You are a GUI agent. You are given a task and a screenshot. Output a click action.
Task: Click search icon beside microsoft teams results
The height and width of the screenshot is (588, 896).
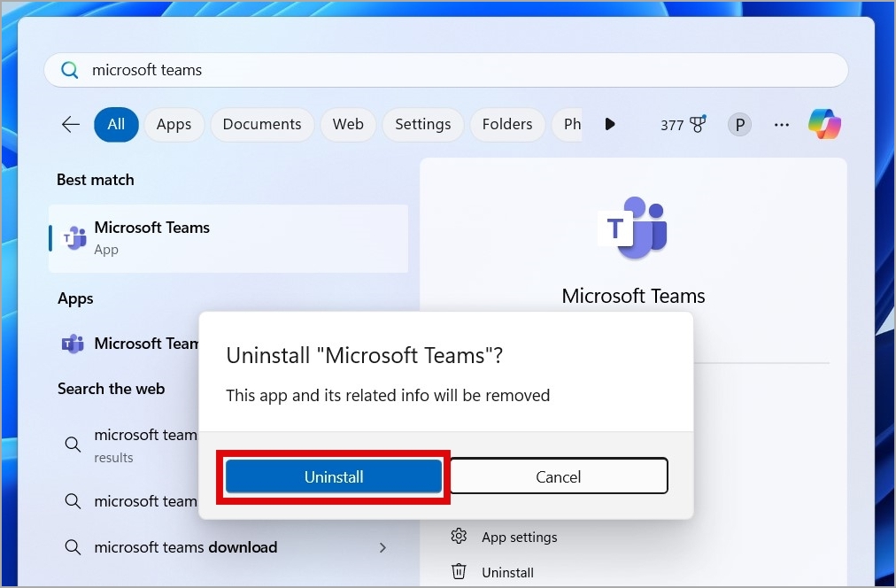[x=73, y=444]
